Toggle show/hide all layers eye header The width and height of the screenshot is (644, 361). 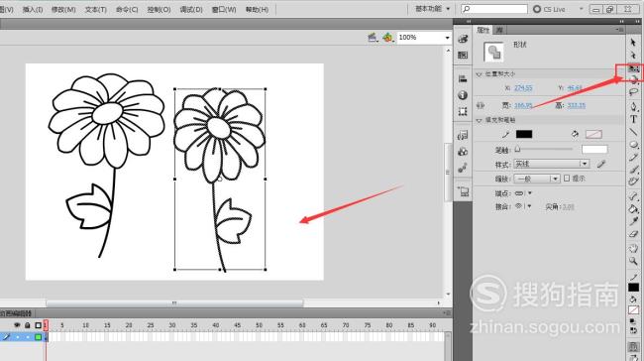click(17, 325)
